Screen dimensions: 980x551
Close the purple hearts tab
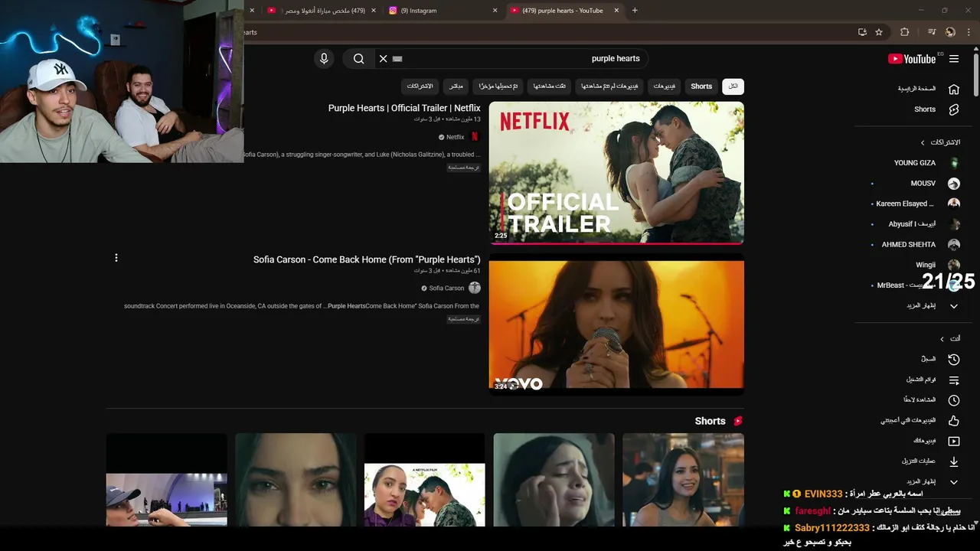point(618,11)
